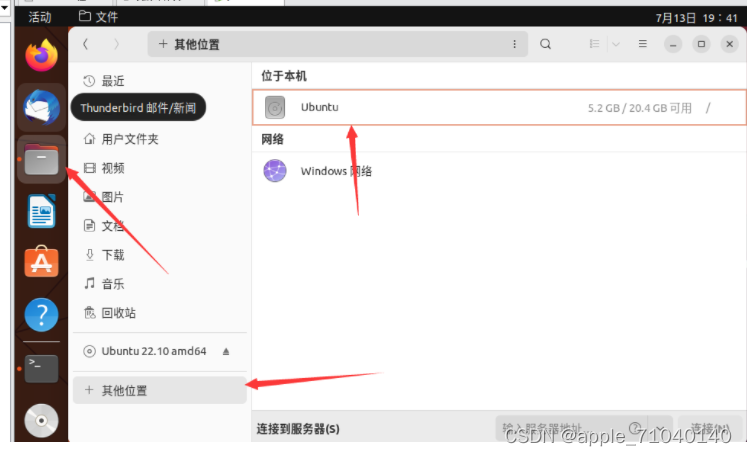Go back with the back arrow
The width and height of the screenshot is (747, 456).
coord(85,44)
